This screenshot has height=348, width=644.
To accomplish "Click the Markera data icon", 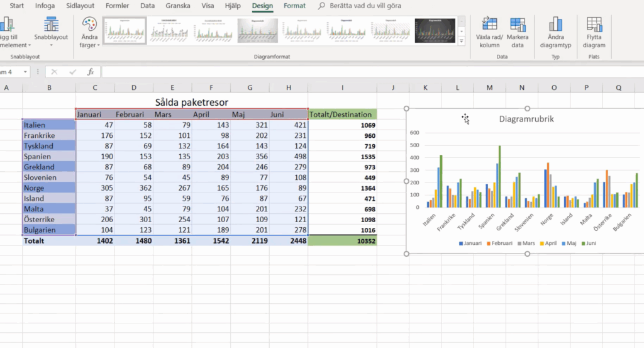I will [518, 25].
